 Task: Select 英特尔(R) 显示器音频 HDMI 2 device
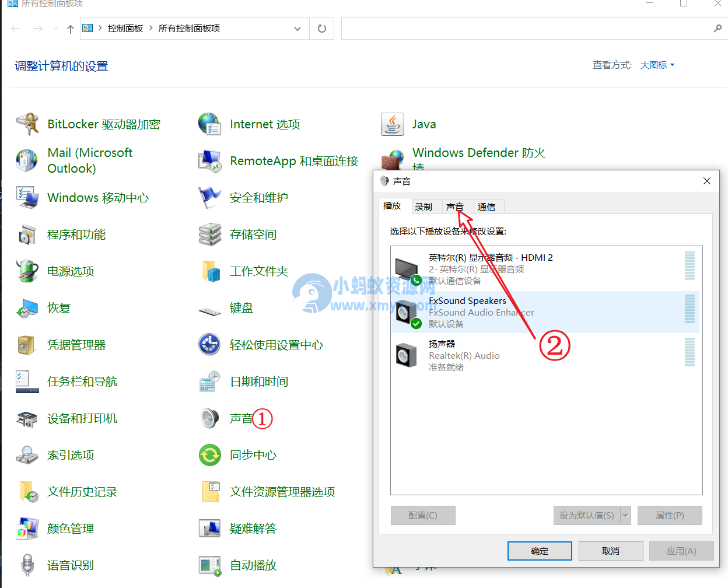click(x=546, y=269)
